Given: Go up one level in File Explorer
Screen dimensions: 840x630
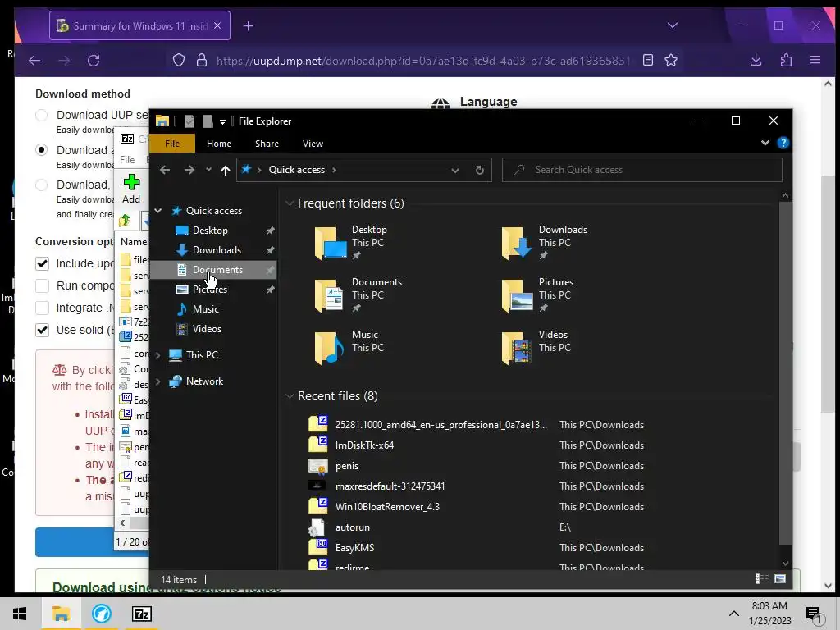Looking at the screenshot, I should (225, 170).
